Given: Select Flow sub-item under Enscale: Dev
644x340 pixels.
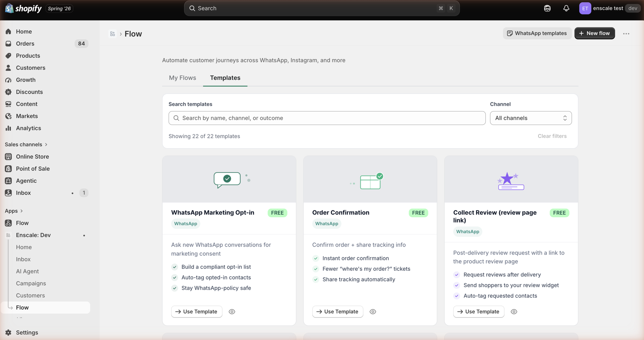Looking at the screenshot, I should [x=46, y=308].
